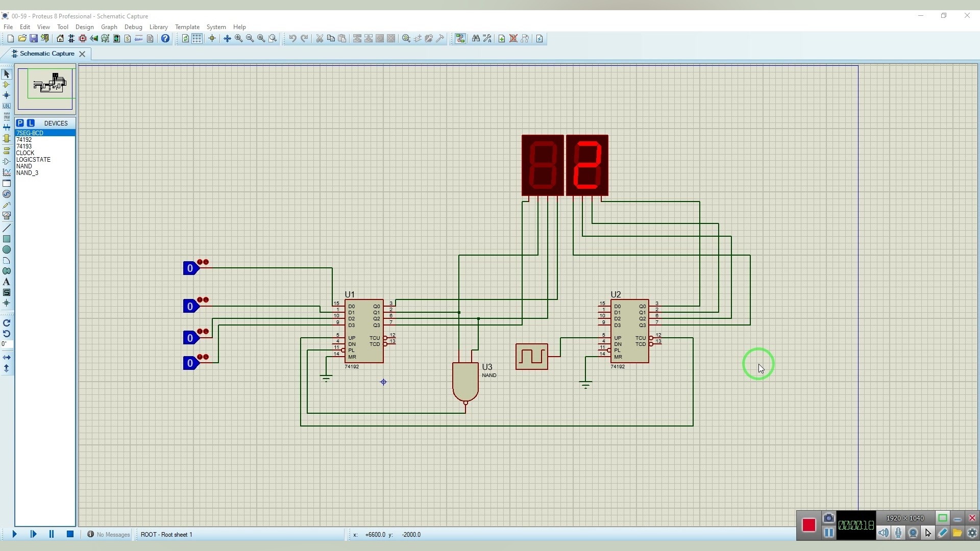Toggle Wire Autorouter toolbar button
The image size is (980, 551).
(x=460, y=39)
